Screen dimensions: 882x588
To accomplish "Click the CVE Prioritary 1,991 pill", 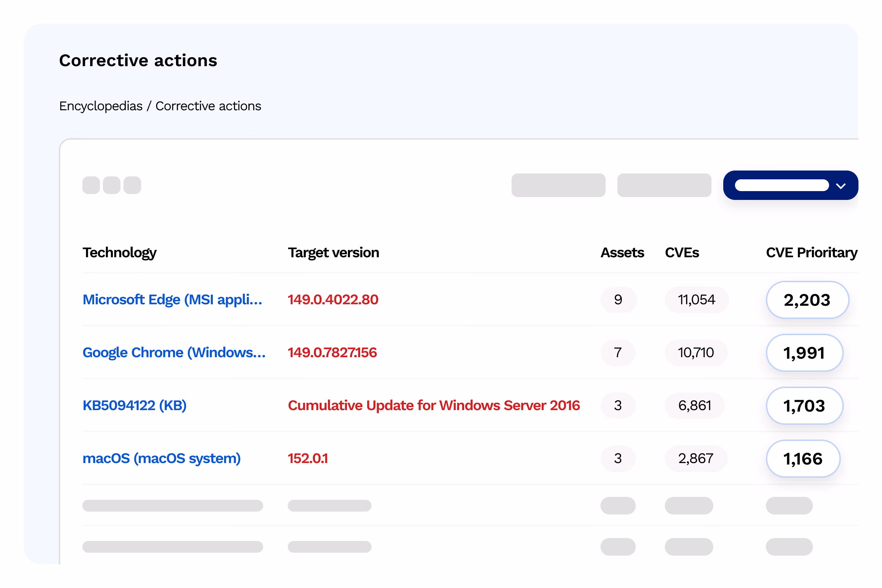I will point(804,352).
